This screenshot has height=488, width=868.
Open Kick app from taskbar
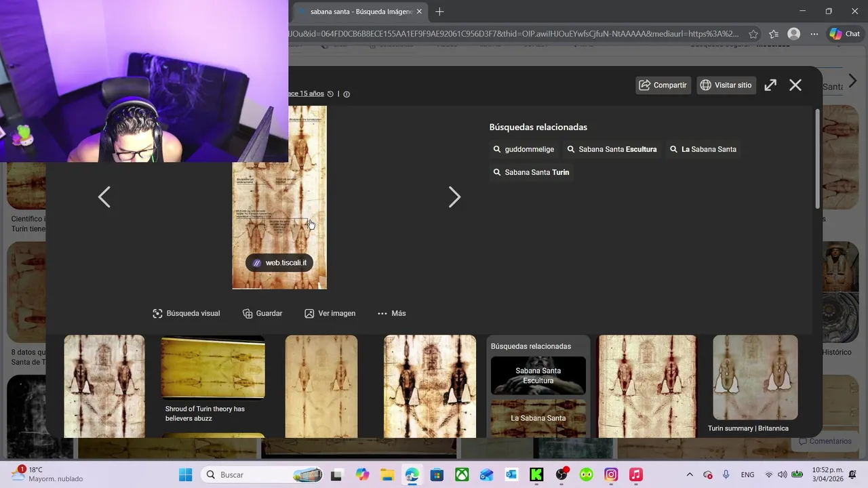pyautogui.click(x=536, y=474)
